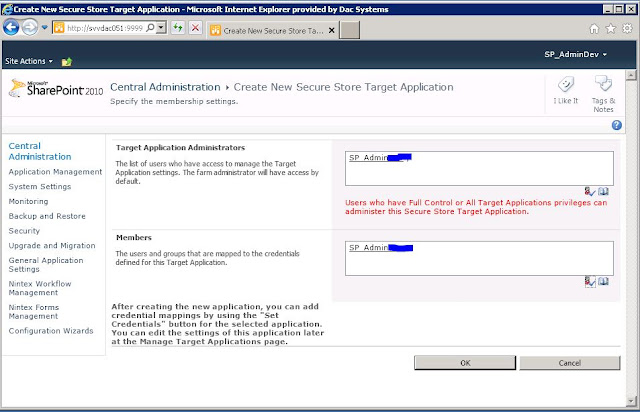Go back with the browser back arrow
The width and height of the screenshot is (640, 412).
[x=11, y=28]
